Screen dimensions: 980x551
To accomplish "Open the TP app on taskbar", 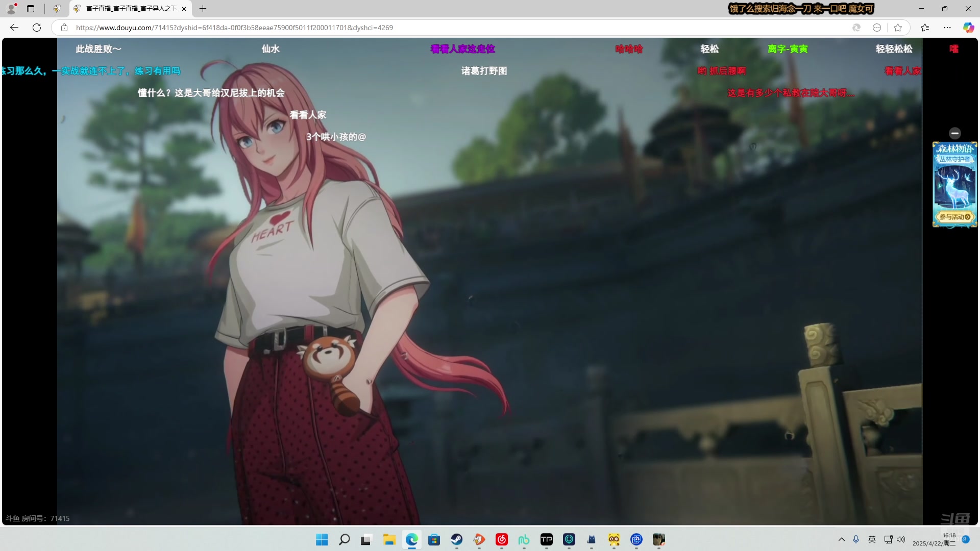I will coord(547,539).
